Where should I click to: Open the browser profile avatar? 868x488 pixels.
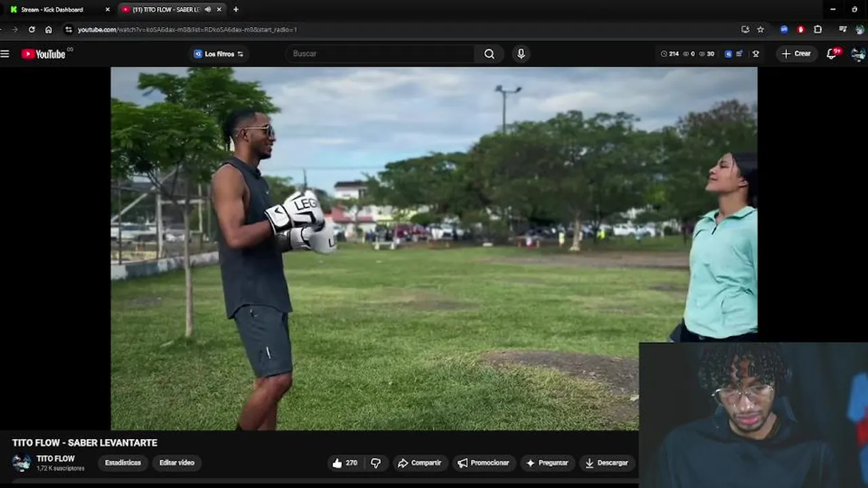click(x=860, y=29)
